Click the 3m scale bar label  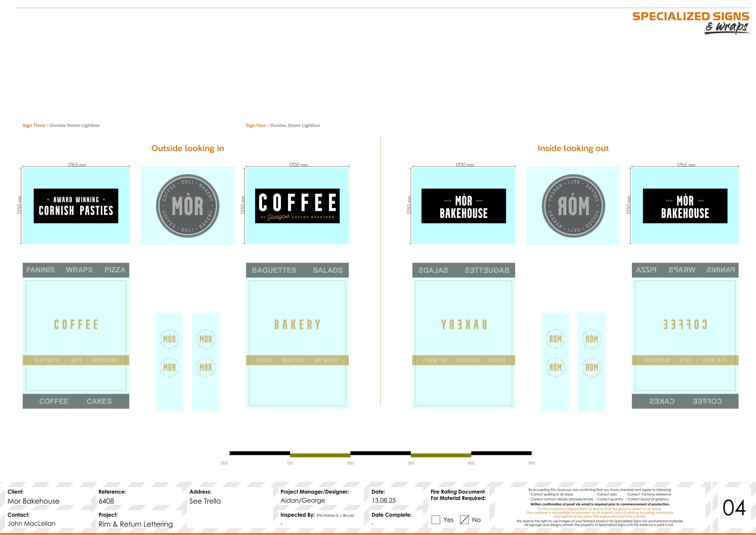411,463
